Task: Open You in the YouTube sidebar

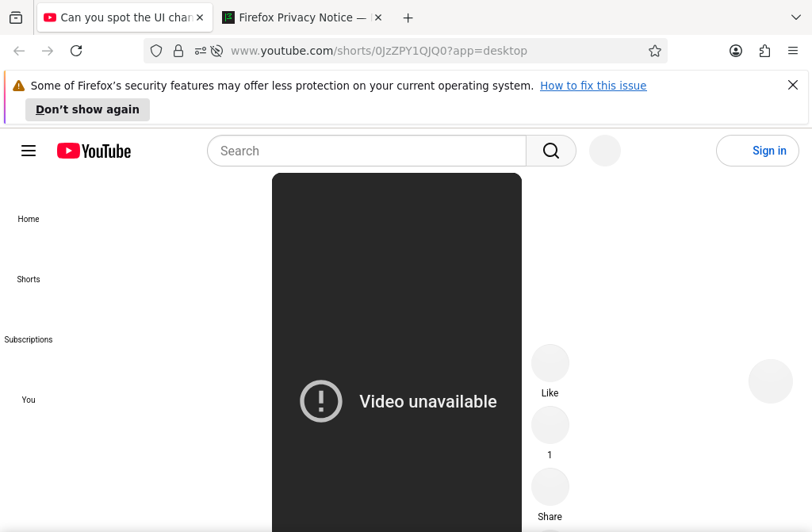Action: coord(29,400)
